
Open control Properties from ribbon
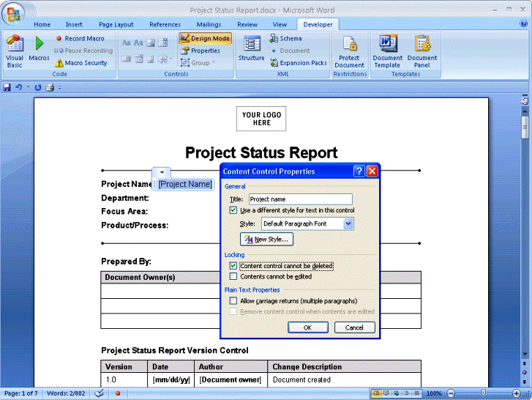201,51
